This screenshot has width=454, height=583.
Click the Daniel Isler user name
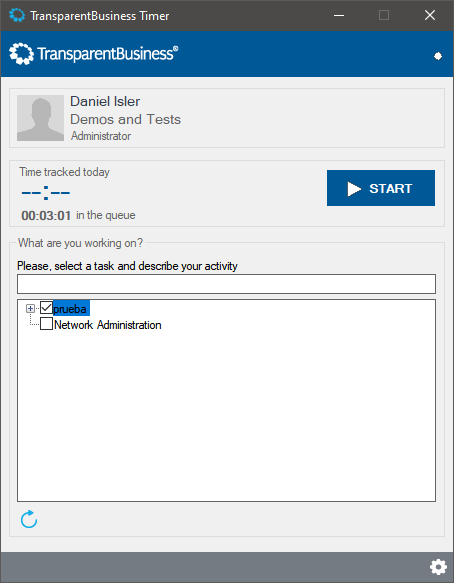105,101
